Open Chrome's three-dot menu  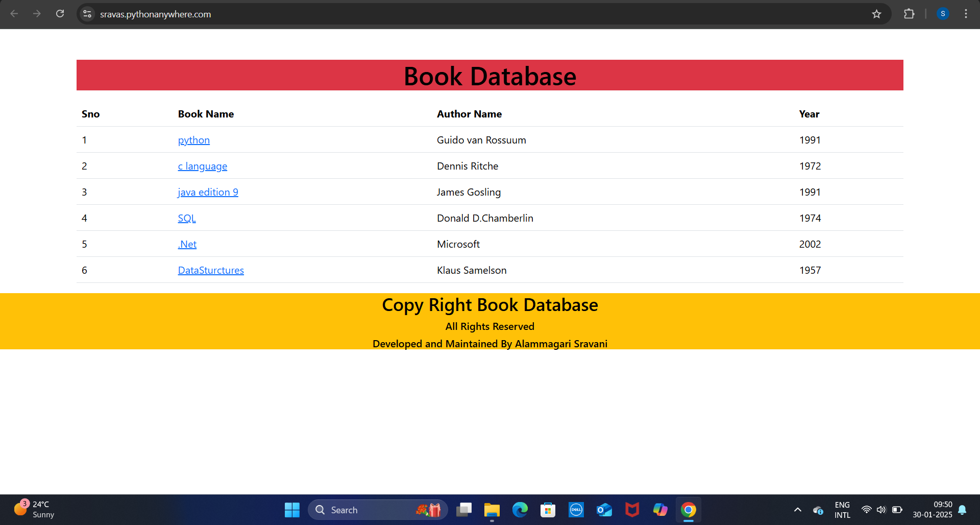(966, 14)
